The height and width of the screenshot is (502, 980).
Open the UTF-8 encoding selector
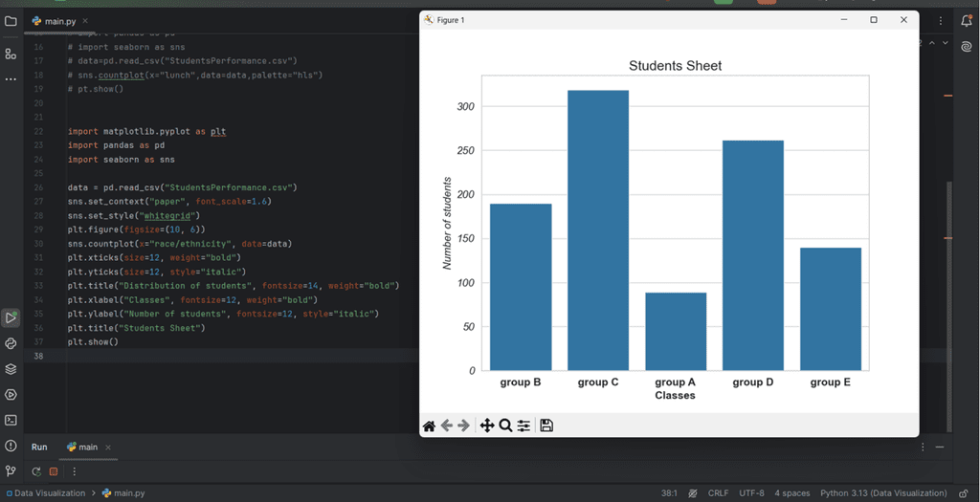[751, 493]
